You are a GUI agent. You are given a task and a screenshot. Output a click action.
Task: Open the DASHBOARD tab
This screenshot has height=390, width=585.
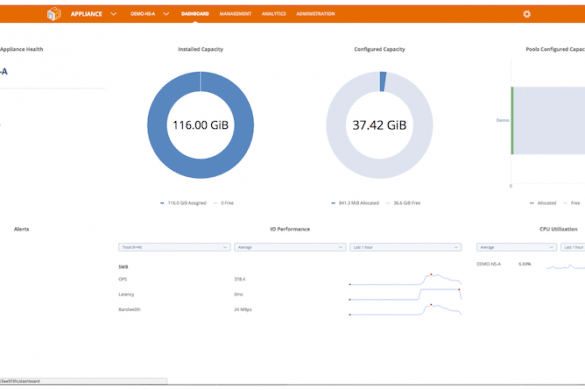coord(195,14)
